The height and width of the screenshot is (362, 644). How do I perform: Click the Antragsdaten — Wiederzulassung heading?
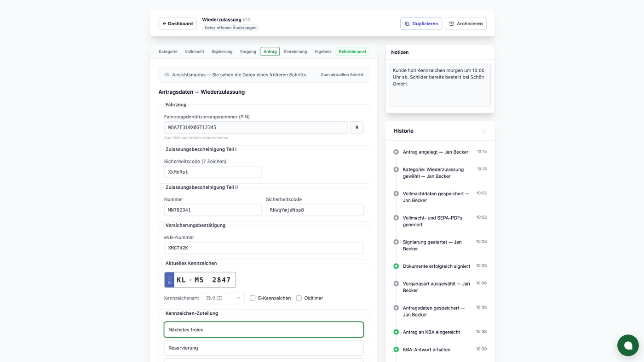(201, 92)
